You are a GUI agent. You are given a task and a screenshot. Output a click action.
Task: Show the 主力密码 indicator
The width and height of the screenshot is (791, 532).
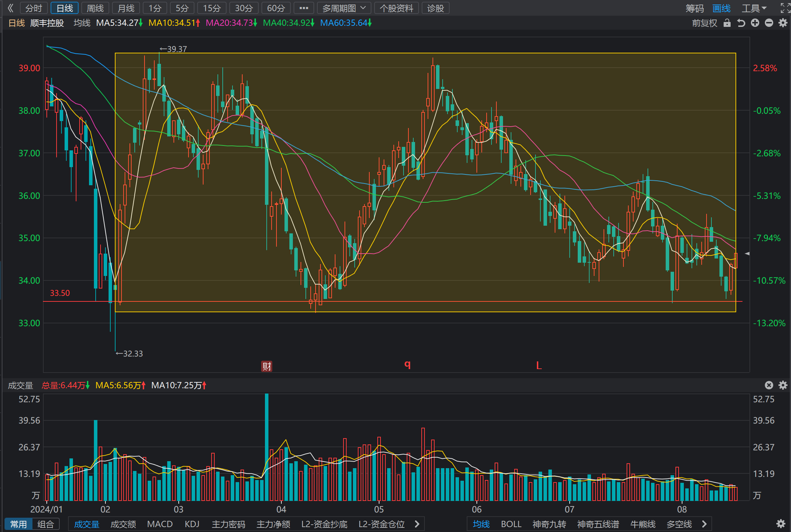(x=229, y=524)
